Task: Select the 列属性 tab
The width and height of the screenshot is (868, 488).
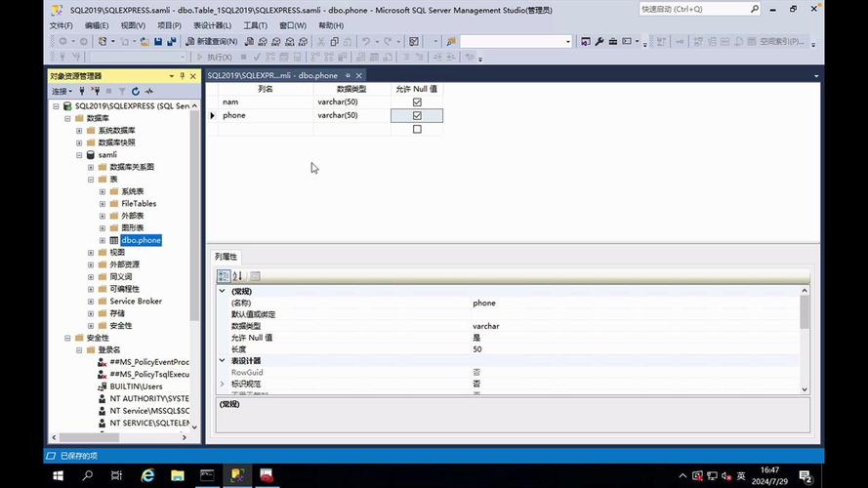Action: [226, 257]
